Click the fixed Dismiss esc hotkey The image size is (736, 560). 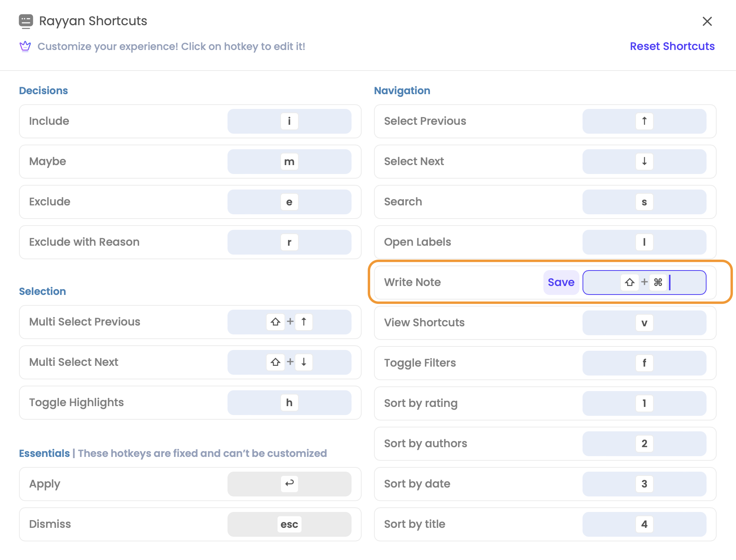(289, 524)
